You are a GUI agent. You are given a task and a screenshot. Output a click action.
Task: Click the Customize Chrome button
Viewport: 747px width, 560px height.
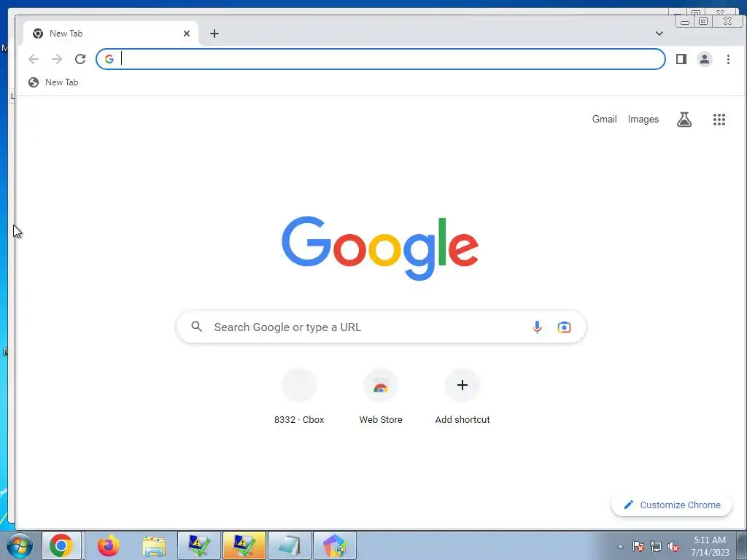[672, 505]
